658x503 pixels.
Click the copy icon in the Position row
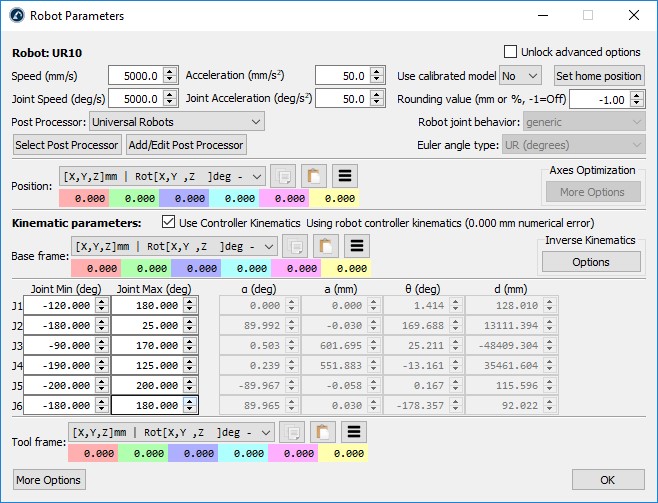[283, 176]
